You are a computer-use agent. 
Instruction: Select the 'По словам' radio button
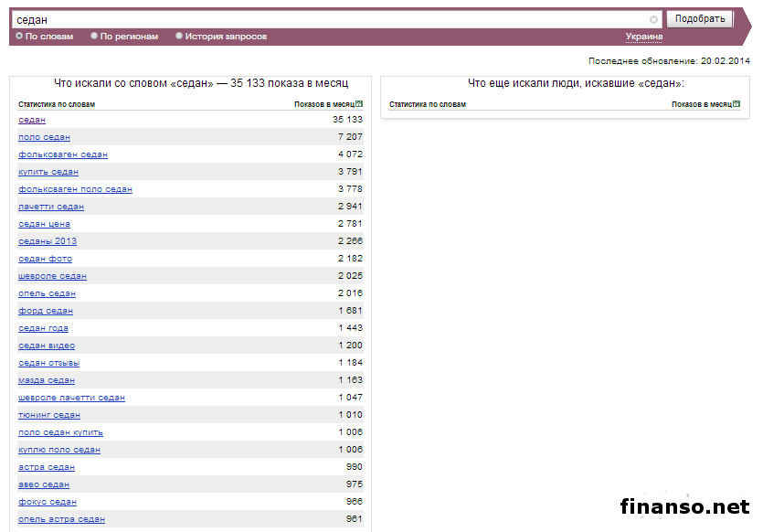[19, 37]
